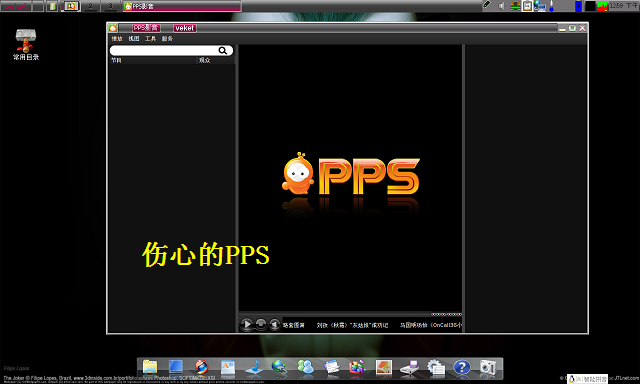The image size is (640, 384).
Task: Open the 播放 menu
Action: (x=117, y=39)
